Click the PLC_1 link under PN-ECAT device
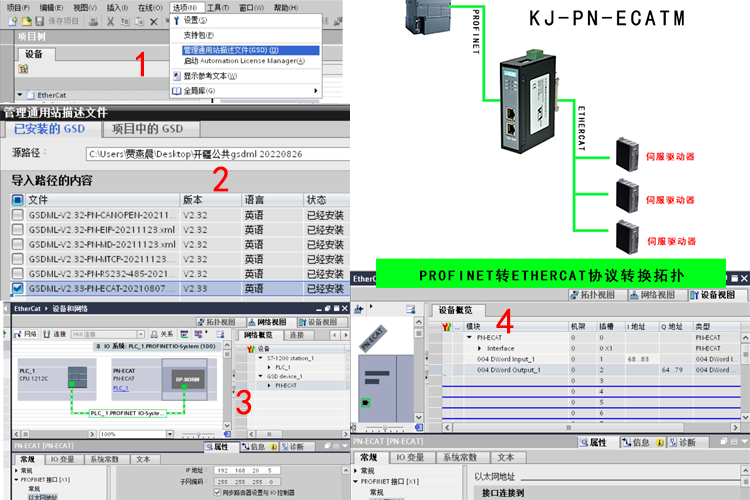The image size is (750, 500). point(121,388)
